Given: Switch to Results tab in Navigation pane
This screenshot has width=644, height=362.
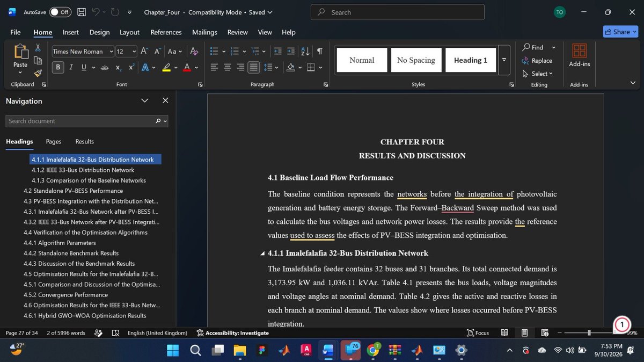Looking at the screenshot, I should (x=84, y=141).
